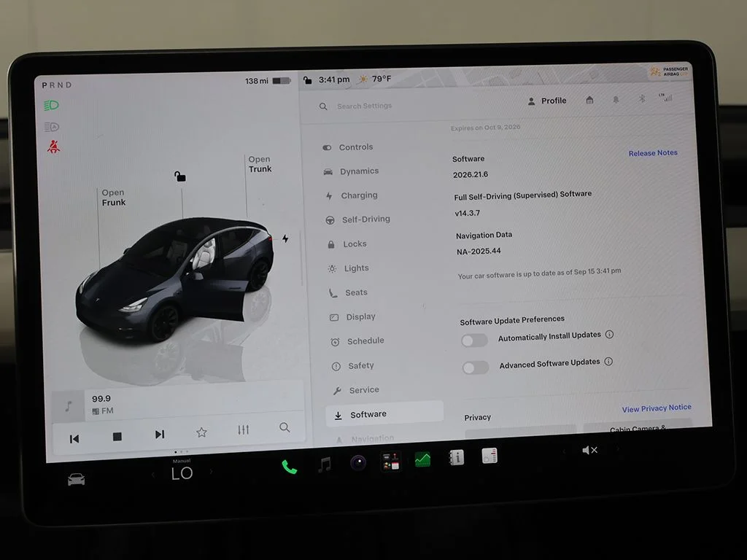Tap the car controls icon in dock
This screenshot has width=747, height=560.
(76, 479)
